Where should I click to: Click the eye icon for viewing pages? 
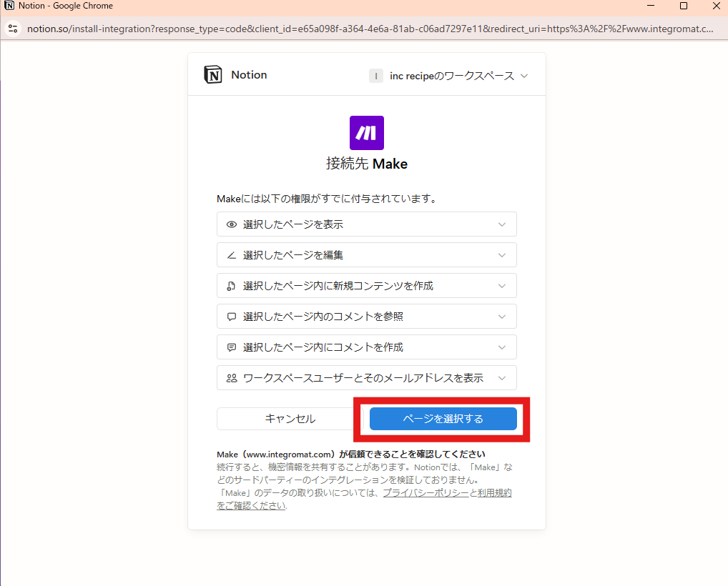click(x=231, y=224)
